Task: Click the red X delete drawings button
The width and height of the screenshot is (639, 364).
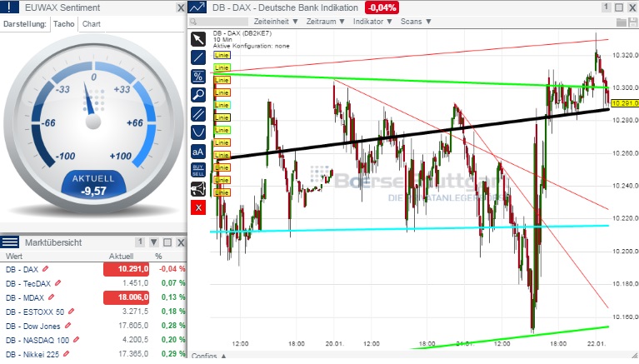Action: click(x=198, y=207)
